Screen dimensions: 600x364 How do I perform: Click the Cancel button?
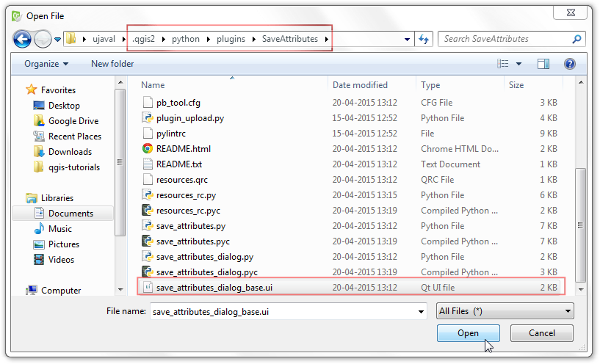541,333
